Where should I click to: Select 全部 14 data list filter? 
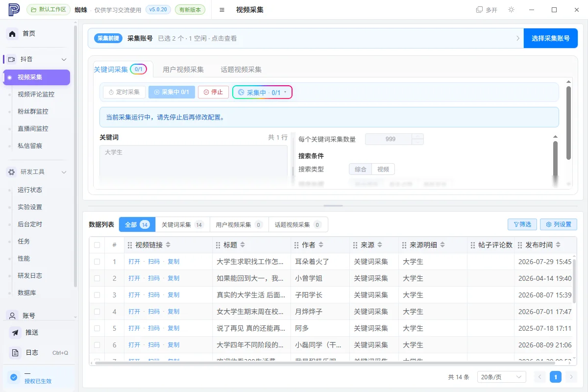(137, 224)
